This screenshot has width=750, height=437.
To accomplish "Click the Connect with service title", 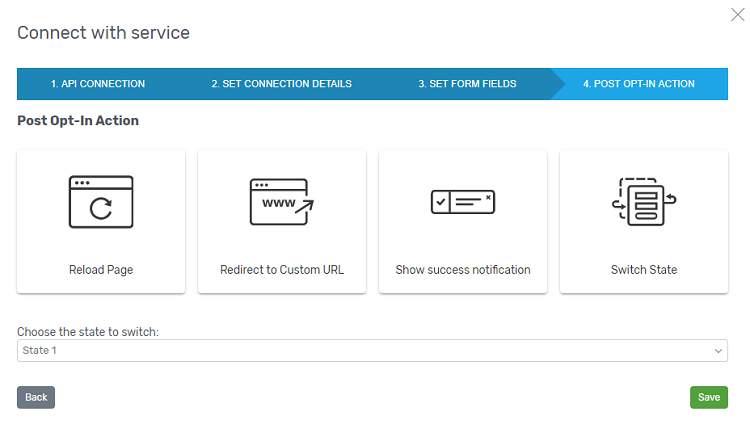I will [x=103, y=33].
